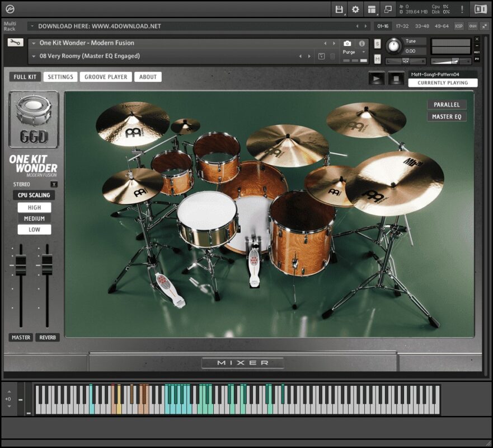The height and width of the screenshot is (448, 493).
Task: Solo the instrument with the S button
Action: click(378, 44)
